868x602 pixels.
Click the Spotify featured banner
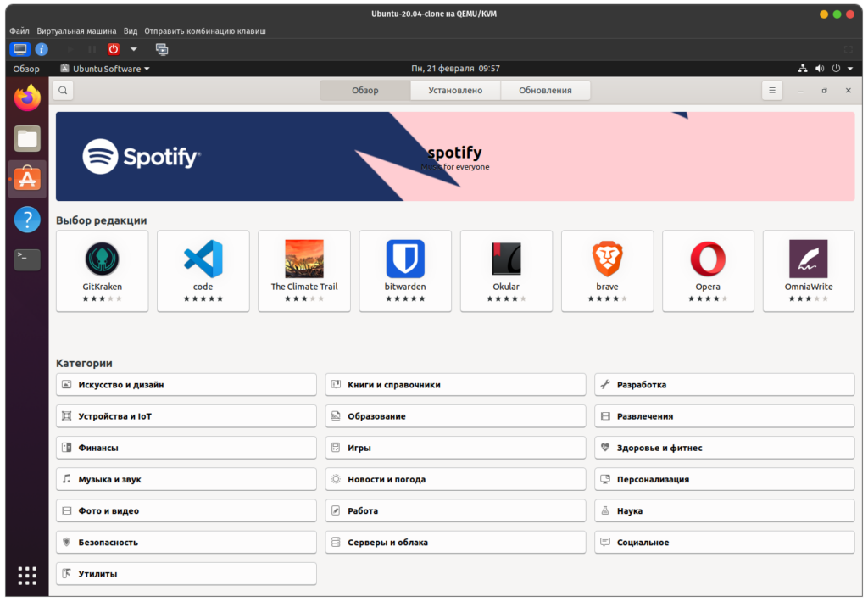(455, 157)
